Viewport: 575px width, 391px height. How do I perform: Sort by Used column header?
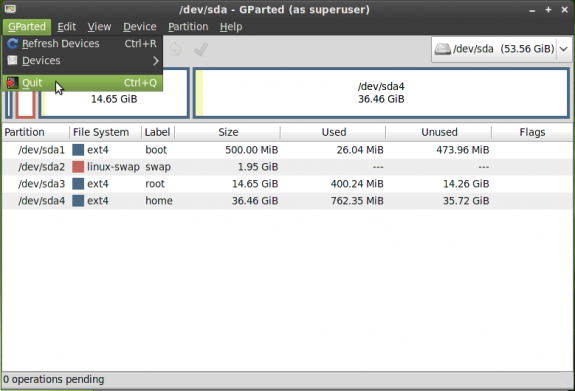pos(333,132)
